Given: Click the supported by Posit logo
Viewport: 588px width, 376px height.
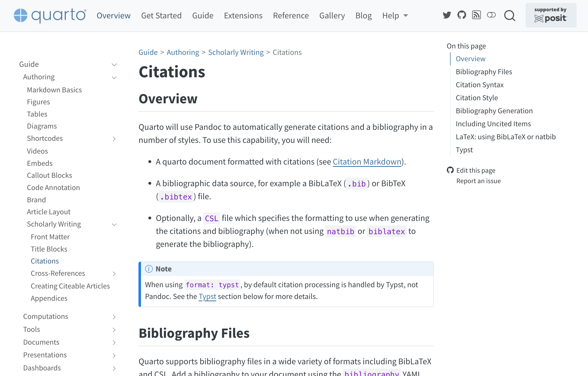Looking at the screenshot, I should pos(551,15).
